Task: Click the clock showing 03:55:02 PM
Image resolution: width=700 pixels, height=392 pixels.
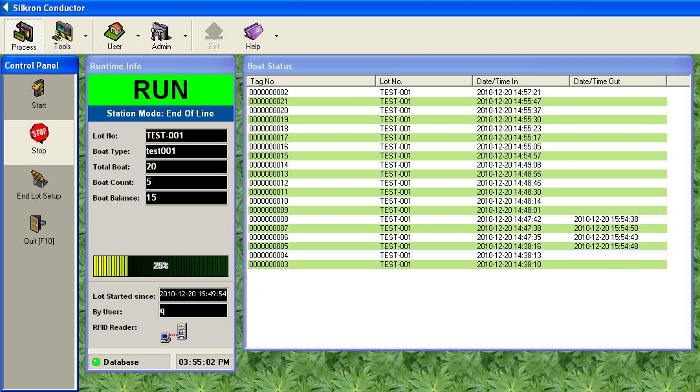Action: 204,362
